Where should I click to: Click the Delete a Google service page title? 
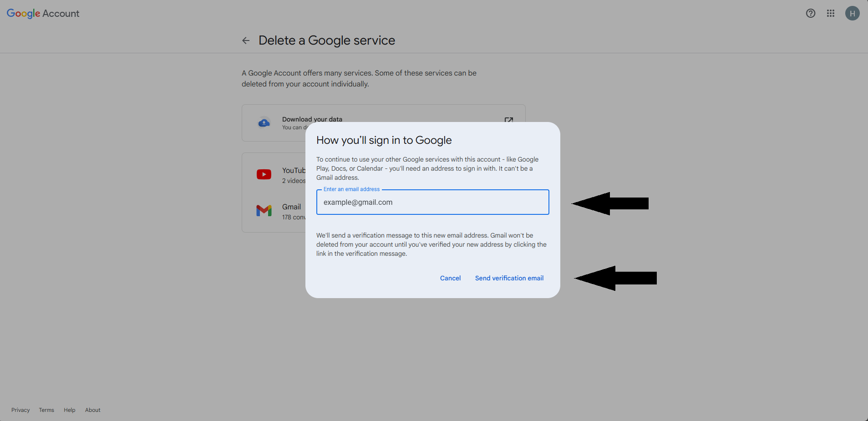click(x=327, y=41)
